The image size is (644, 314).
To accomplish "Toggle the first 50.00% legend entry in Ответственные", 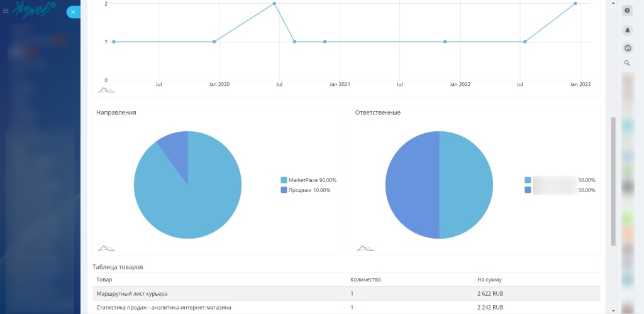I will coord(560,180).
